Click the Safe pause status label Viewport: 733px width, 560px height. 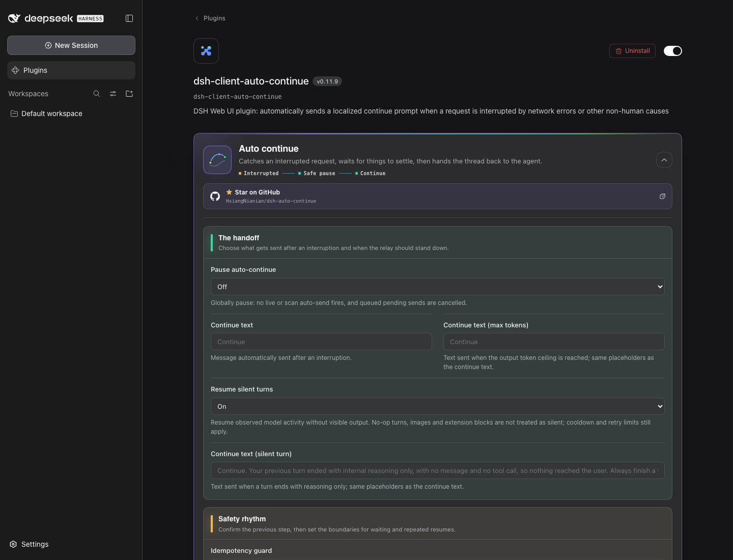[319, 174]
